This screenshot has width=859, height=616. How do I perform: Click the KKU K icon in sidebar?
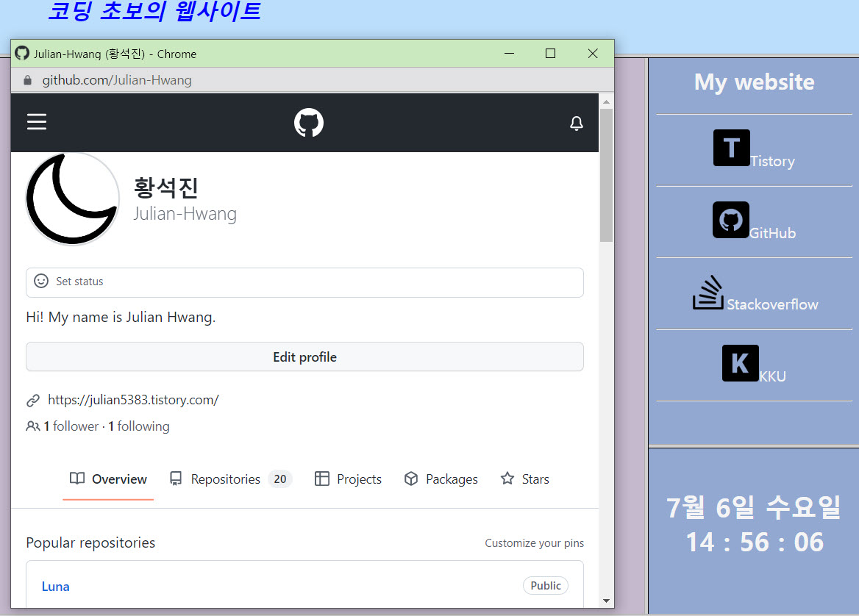click(740, 363)
